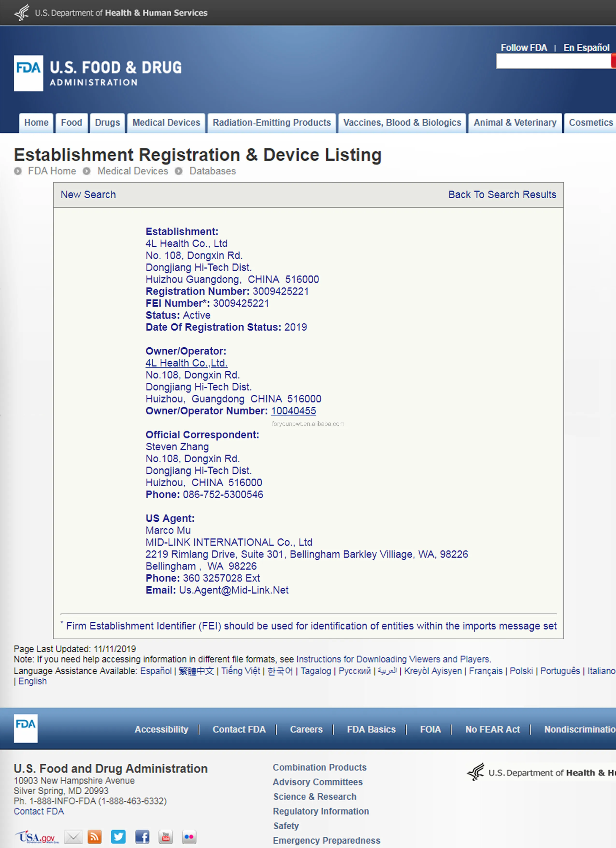Viewport: 616px width, 848px height.
Task: Open FDA's Twitter icon
Action: pyautogui.click(x=118, y=837)
